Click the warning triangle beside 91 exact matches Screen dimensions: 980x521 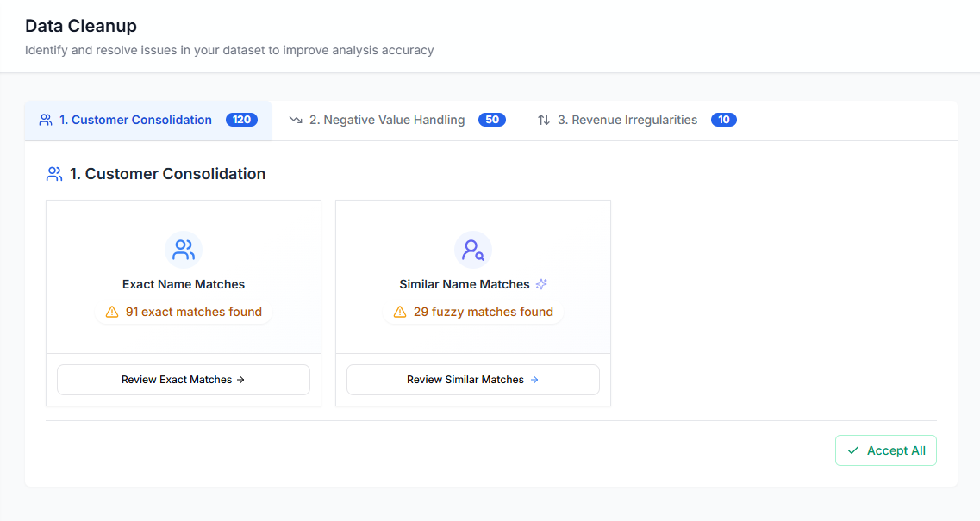pyautogui.click(x=111, y=312)
